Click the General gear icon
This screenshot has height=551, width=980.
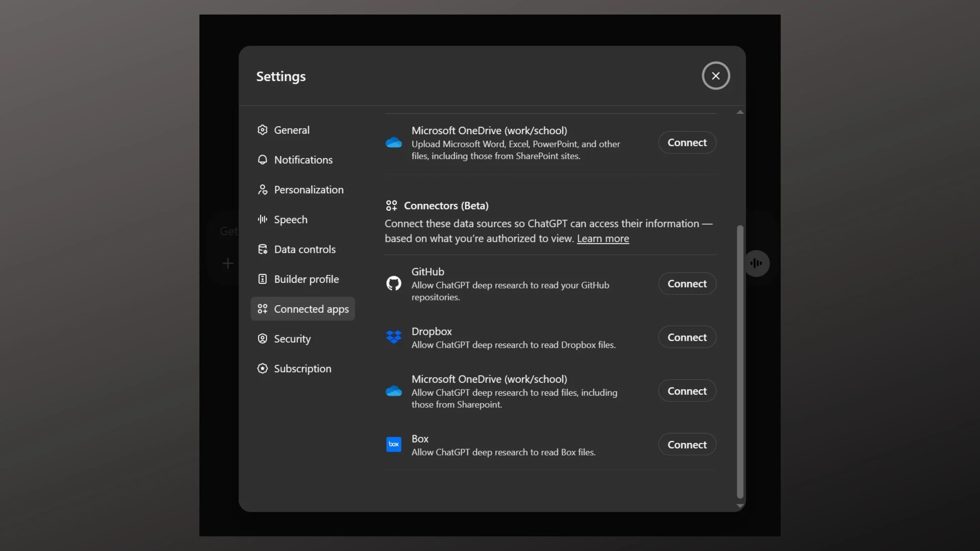(x=262, y=130)
